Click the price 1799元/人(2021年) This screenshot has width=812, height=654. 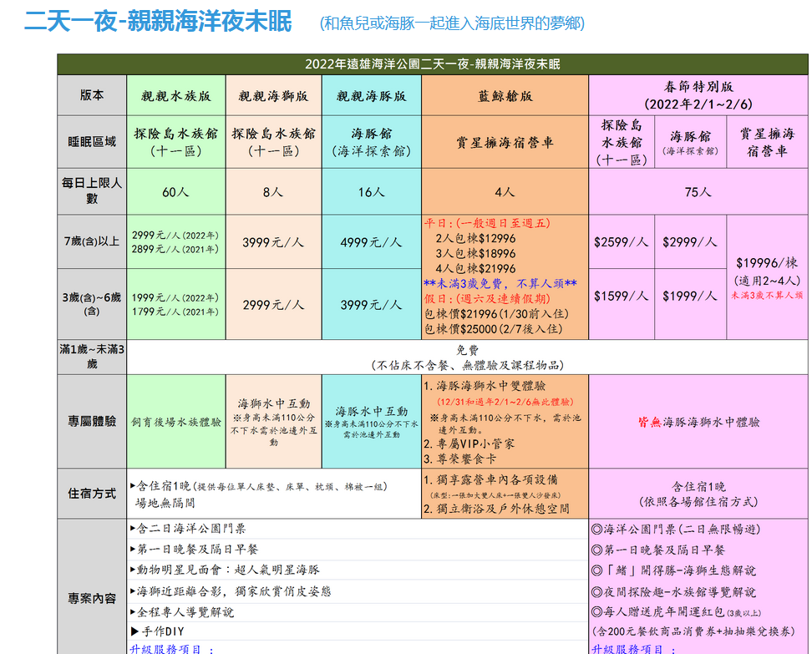tap(175, 312)
